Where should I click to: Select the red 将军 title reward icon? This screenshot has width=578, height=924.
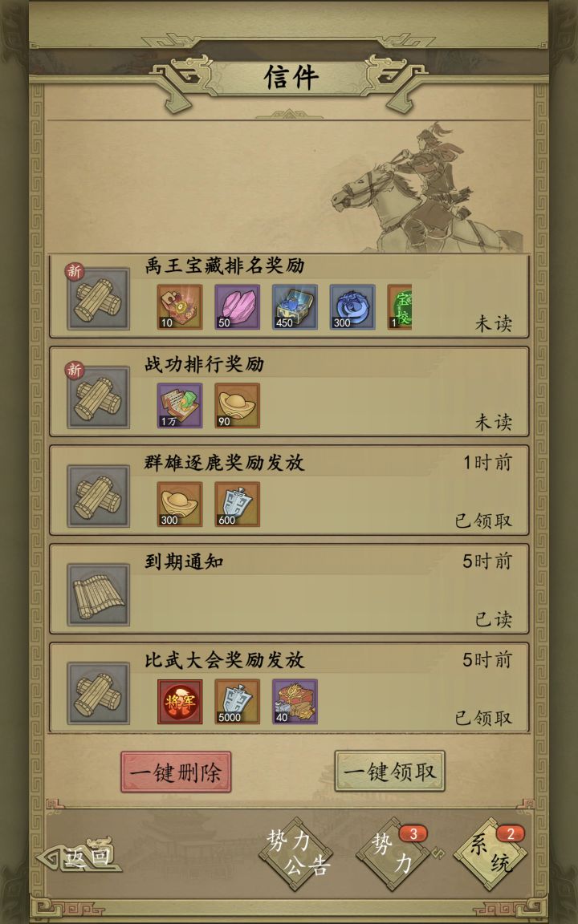(180, 701)
